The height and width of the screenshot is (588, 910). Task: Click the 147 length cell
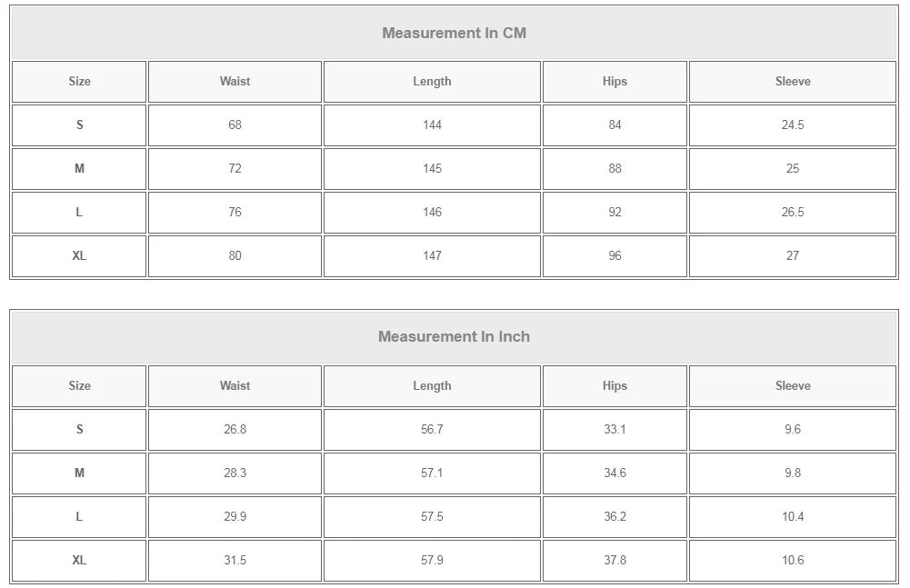(432, 256)
